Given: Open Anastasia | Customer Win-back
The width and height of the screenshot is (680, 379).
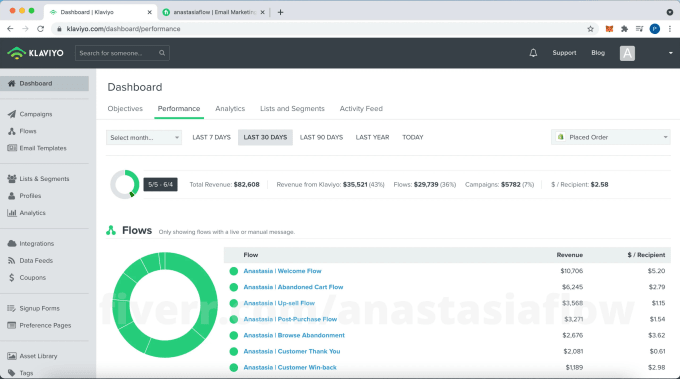Looking at the screenshot, I should [290, 367].
